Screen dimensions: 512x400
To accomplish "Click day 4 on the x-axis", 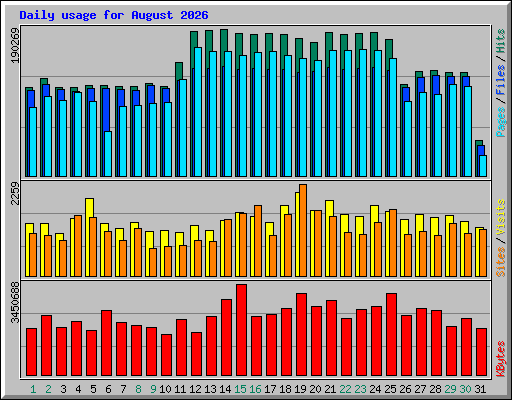I will tap(78, 389).
